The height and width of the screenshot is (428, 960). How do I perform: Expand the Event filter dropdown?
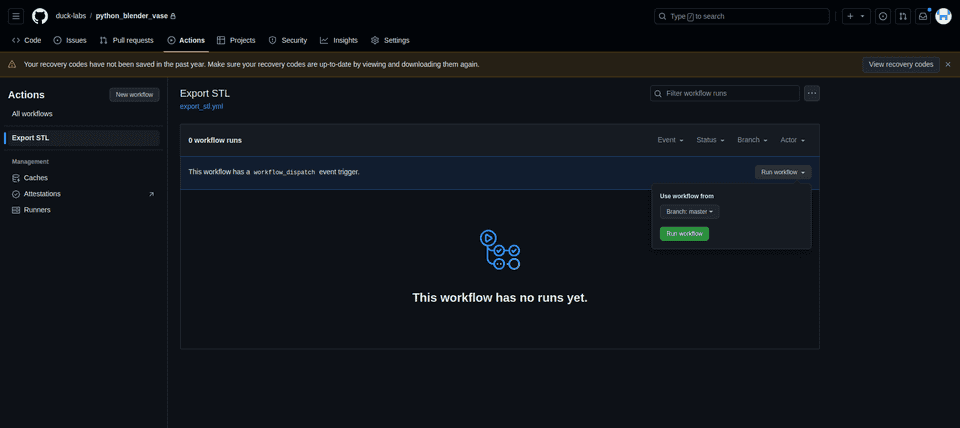pyautogui.click(x=670, y=140)
